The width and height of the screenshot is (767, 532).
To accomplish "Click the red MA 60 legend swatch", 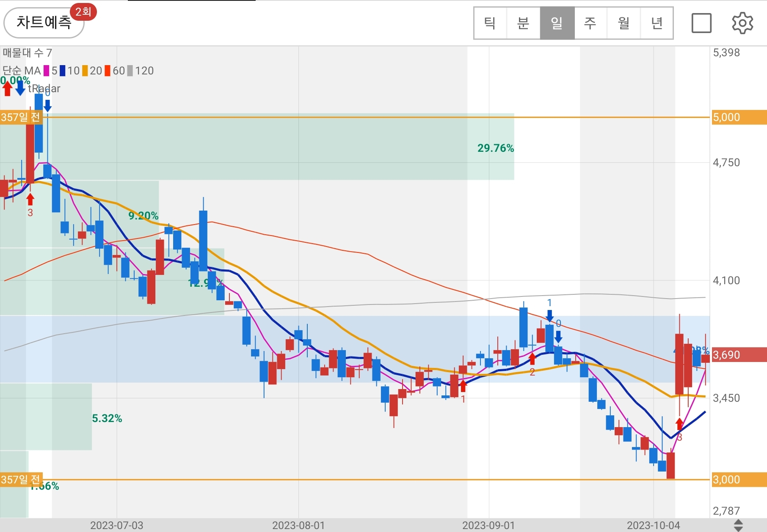I will [108, 71].
